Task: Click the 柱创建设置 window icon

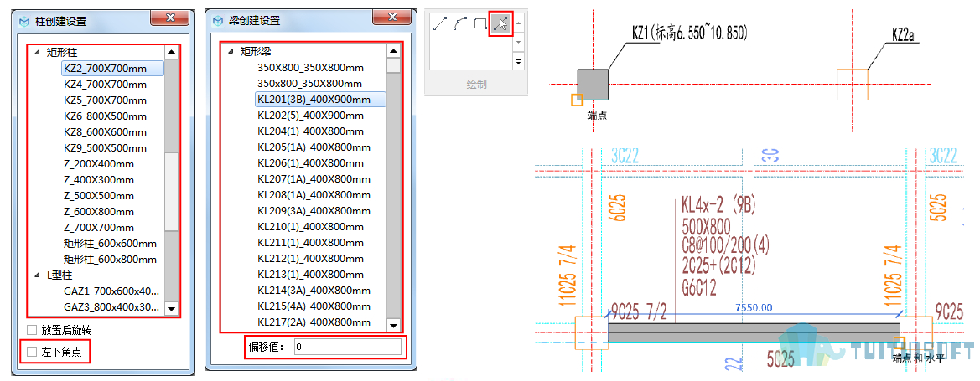Action: 24,21
